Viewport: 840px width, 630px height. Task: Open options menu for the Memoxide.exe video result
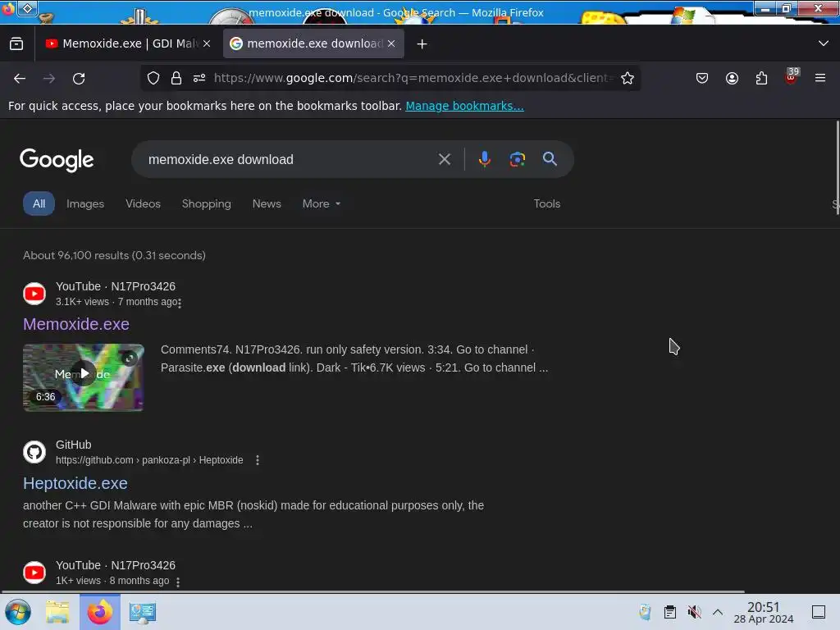180,303
